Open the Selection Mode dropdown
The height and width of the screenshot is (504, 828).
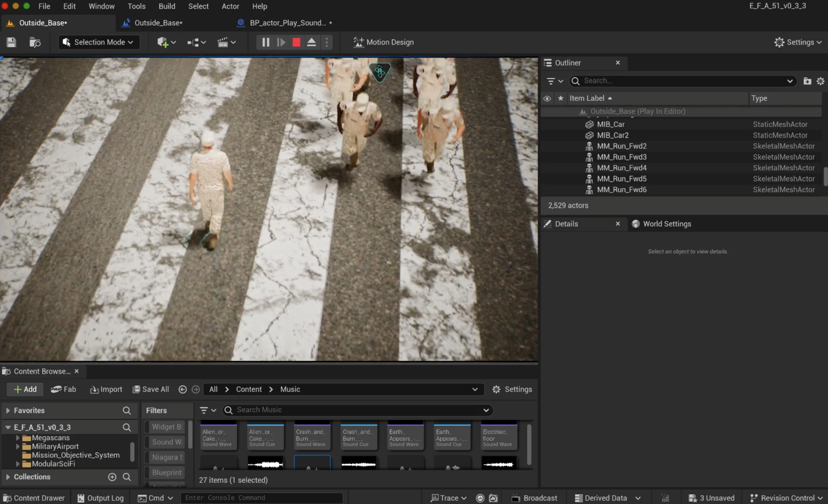point(99,42)
